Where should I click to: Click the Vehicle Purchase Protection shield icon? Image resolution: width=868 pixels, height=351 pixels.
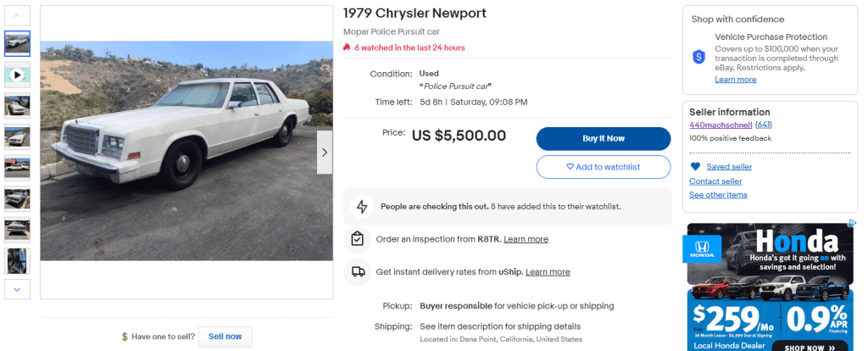click(699, 58)
